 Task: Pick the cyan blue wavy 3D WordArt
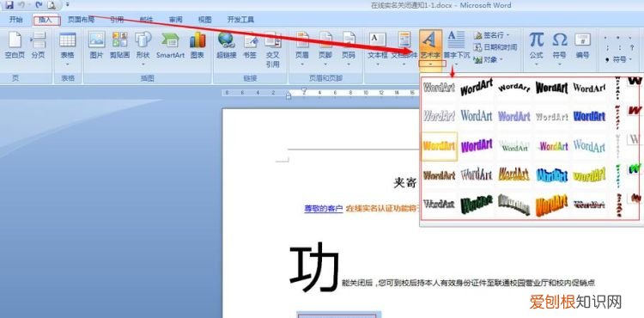tap(551, 175)
